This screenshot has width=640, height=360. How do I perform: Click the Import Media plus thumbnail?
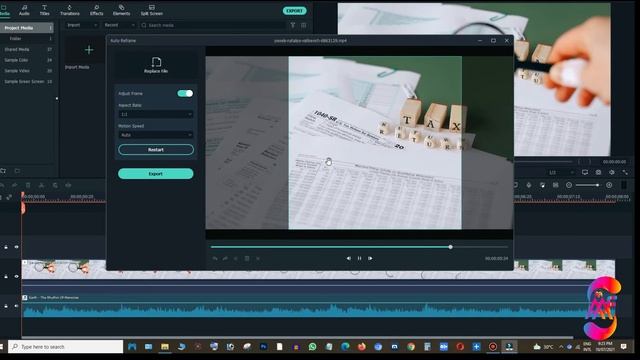(x=89, y=50)
